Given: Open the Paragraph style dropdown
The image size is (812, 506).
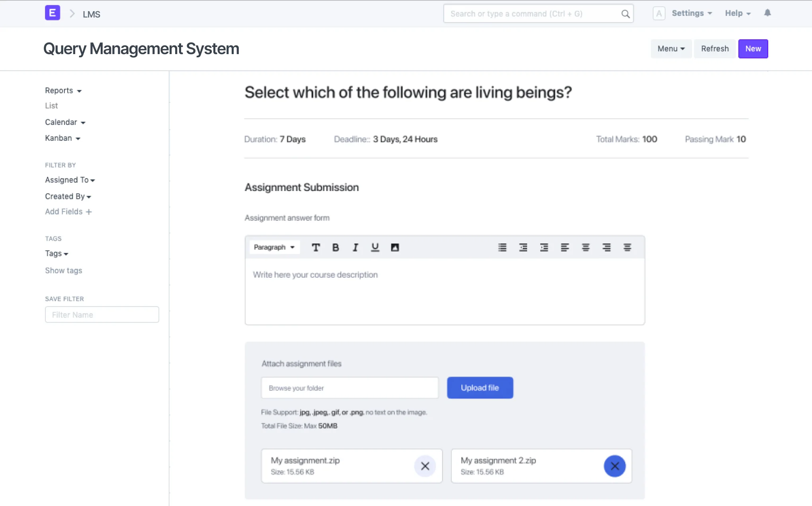Looking at the screenshot, I should point(274,247).
